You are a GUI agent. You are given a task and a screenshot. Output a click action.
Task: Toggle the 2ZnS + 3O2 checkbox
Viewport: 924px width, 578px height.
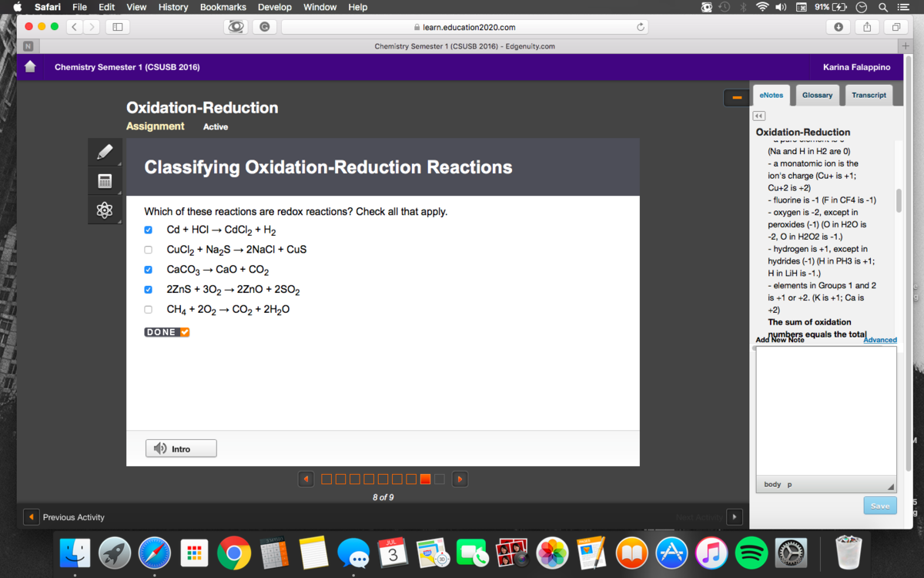coord(149,290)
